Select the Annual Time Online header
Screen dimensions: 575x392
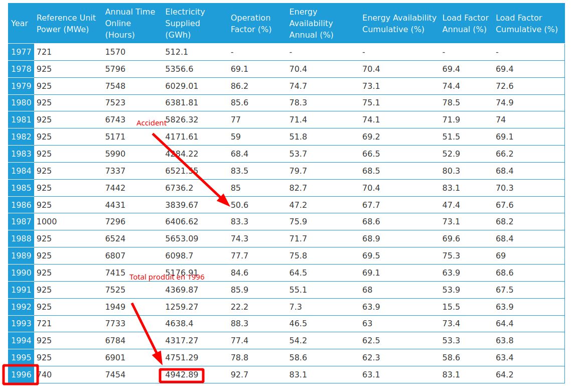(x=130, y=24)
